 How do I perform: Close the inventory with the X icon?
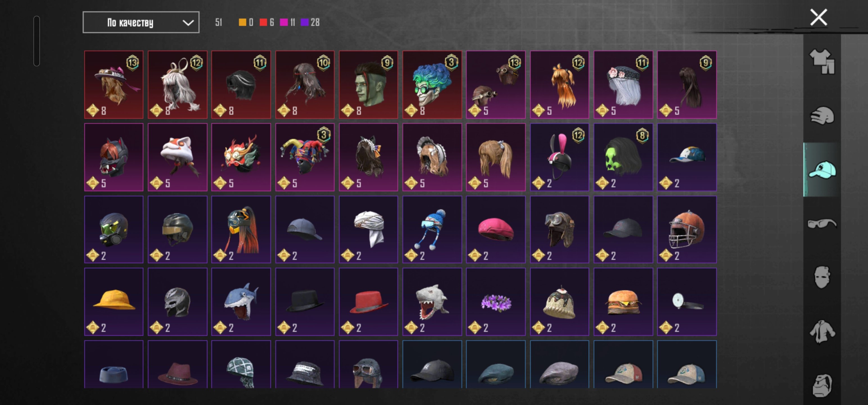tap(819, 17)
